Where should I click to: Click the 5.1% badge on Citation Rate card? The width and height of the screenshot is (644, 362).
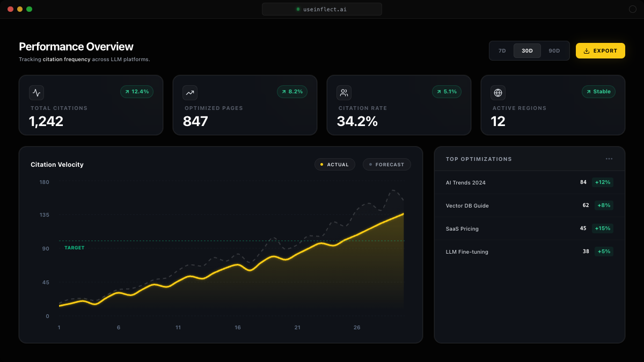[x=447, y=92]
